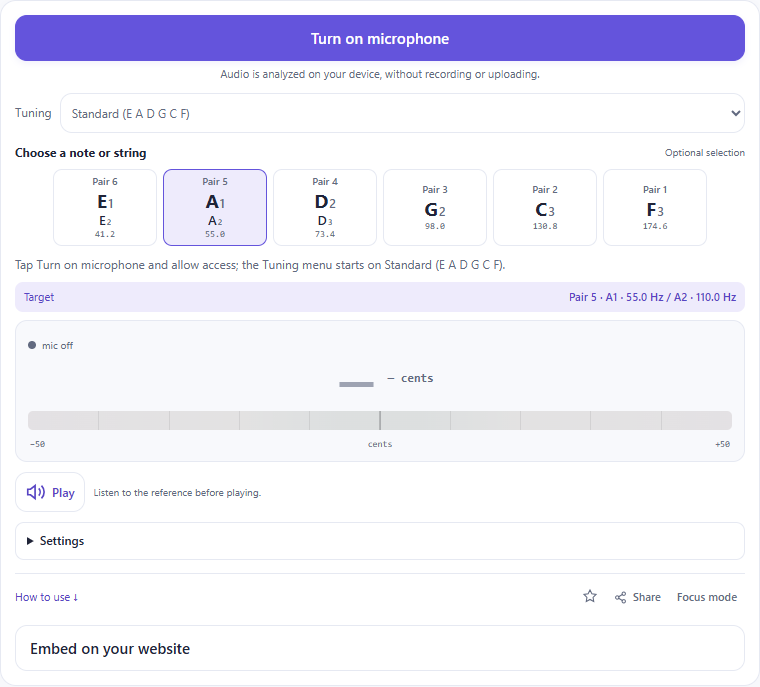Pick the Pair 3 G2 string card
The width and height of the screenshot is (760, 687).
tap(435, 208)
